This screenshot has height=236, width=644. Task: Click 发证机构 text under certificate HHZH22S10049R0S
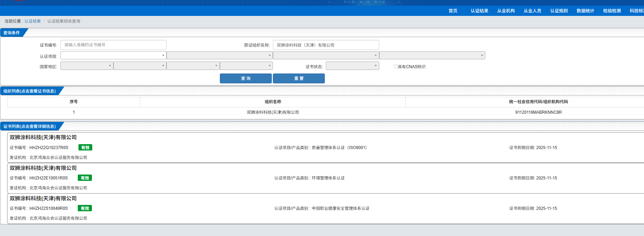[48, 218]
